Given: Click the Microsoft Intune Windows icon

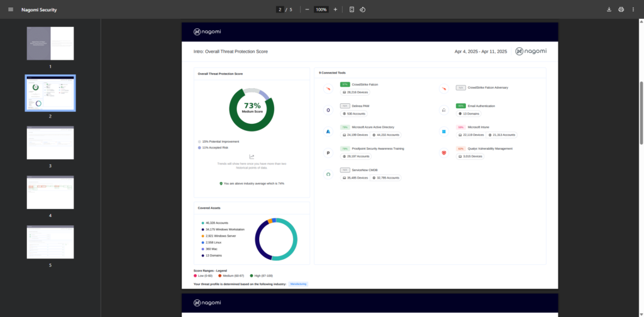Looking at the screenshot, I should coord(443,131).
